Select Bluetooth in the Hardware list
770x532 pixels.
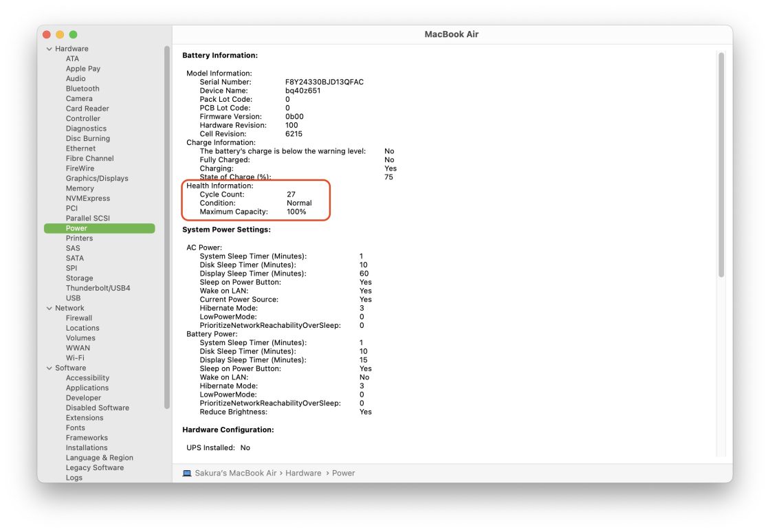coord(82,88)
